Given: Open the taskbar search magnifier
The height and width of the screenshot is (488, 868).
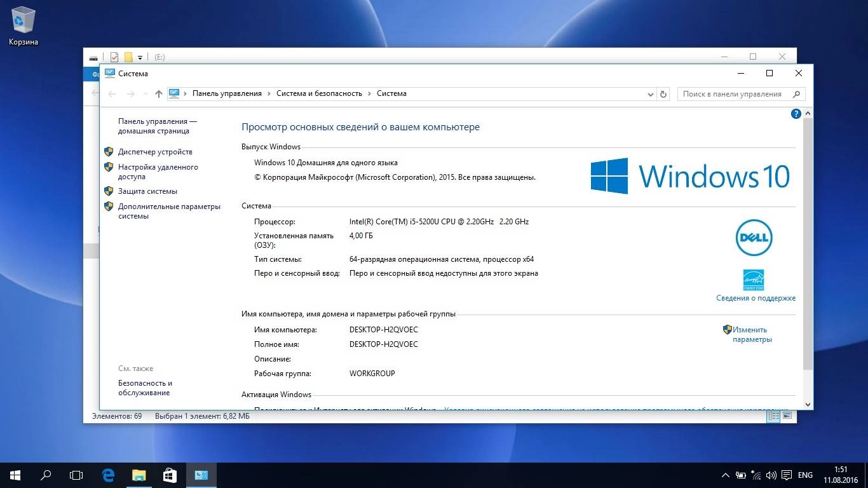Looking at the screenshot, I should click(46, 475).
